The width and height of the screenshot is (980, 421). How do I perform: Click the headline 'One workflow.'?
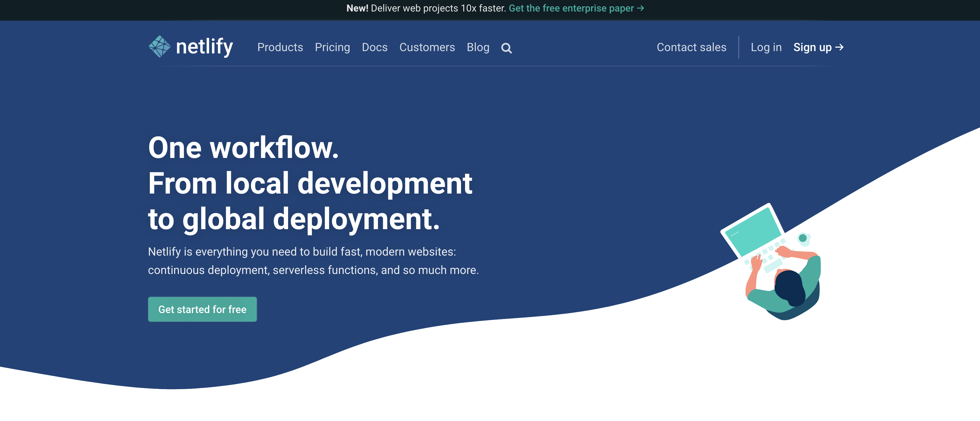243,148
